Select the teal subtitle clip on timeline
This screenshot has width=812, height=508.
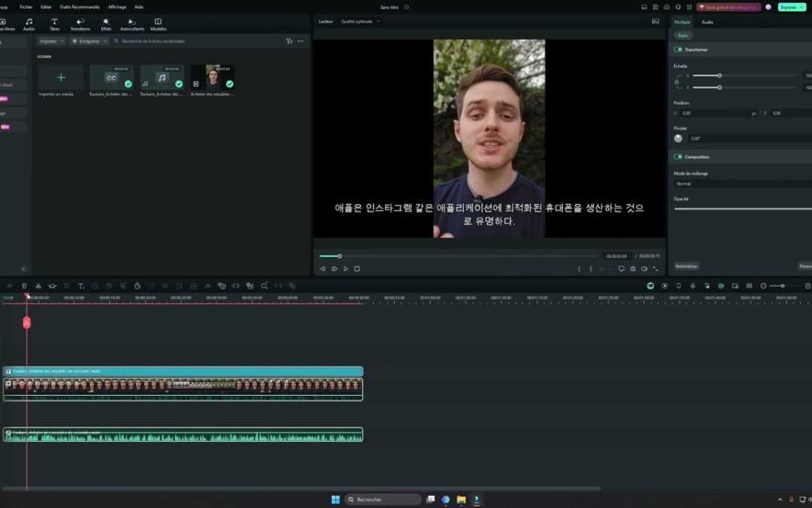click(x=183, y=371)
